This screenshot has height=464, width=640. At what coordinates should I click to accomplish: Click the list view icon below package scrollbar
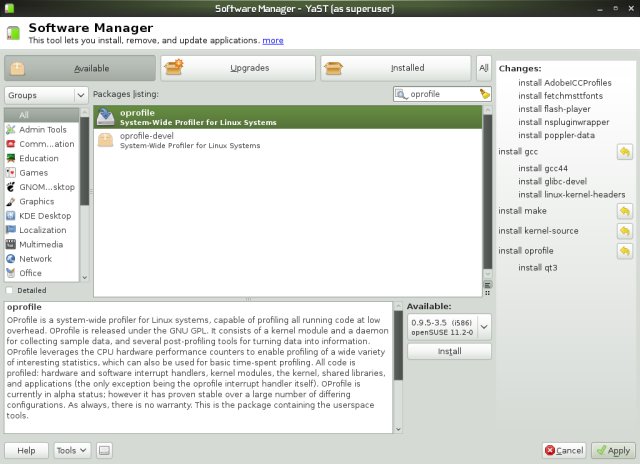point(487,285)
